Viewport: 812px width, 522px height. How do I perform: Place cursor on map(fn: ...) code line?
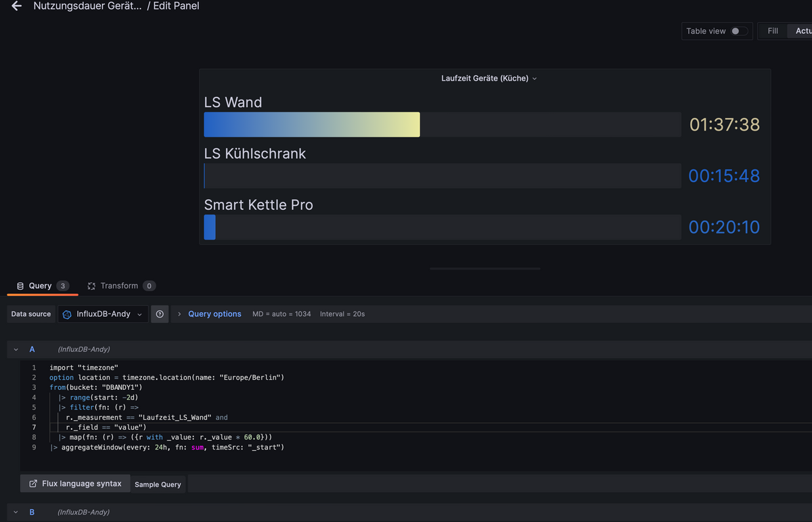165,437
